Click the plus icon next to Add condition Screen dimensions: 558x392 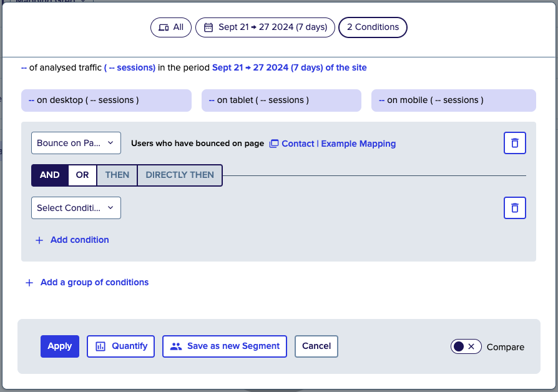[x=39, y=240]
